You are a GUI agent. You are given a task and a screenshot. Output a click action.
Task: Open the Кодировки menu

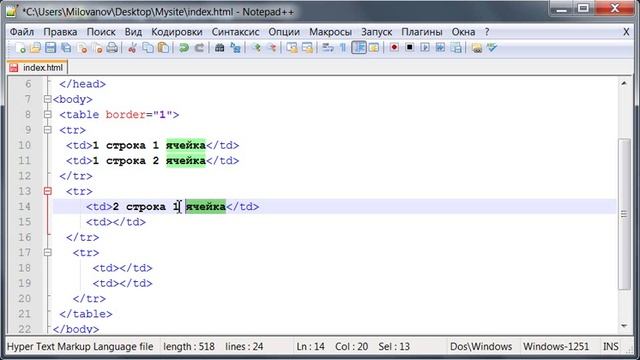click(177, 32)
